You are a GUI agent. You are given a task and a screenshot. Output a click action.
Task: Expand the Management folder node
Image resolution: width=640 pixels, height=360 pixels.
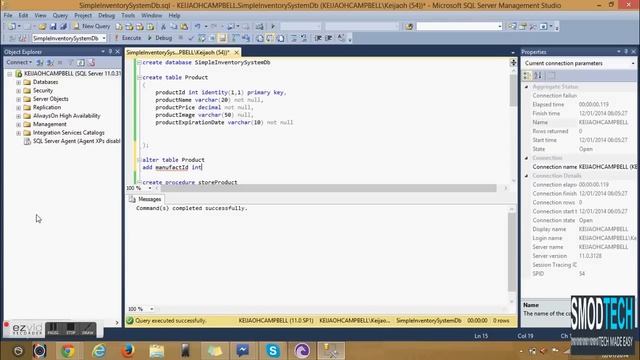pyautogui.click(x=18, y=124)
